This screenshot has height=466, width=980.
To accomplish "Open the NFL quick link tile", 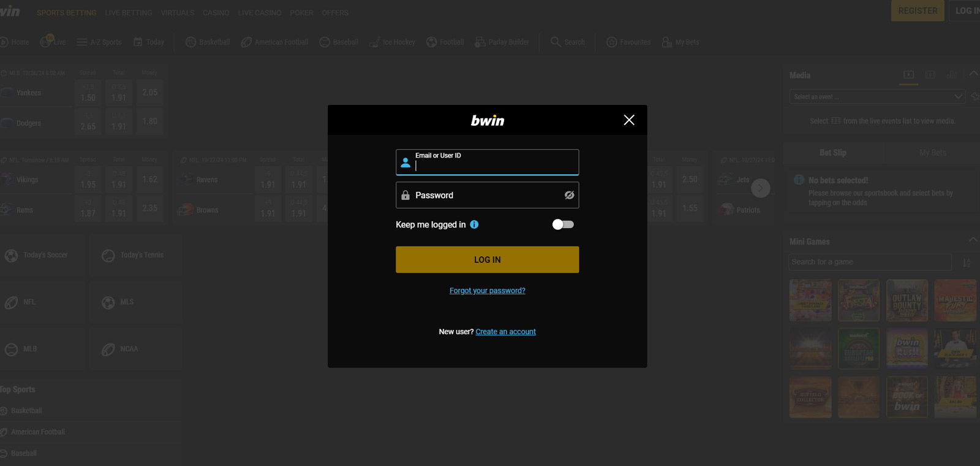I will (x=42, y=302).
